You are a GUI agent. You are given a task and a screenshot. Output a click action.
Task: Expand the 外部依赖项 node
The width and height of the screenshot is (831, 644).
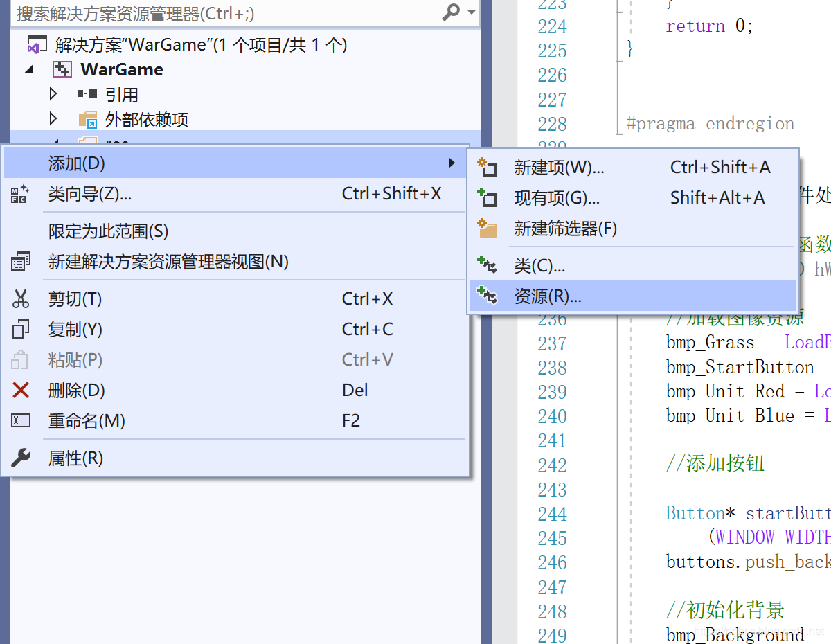tap(53, 119)
